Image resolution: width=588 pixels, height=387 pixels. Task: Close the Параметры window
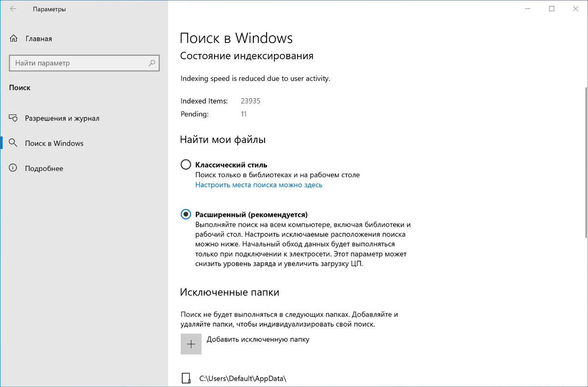(x=577, y=9)
